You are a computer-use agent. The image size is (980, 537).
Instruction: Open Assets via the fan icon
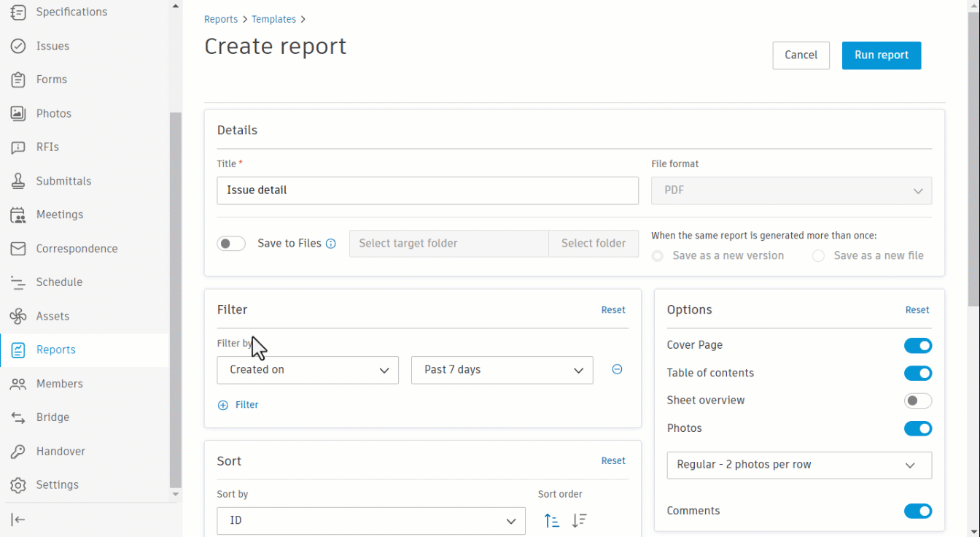point(18,316)
